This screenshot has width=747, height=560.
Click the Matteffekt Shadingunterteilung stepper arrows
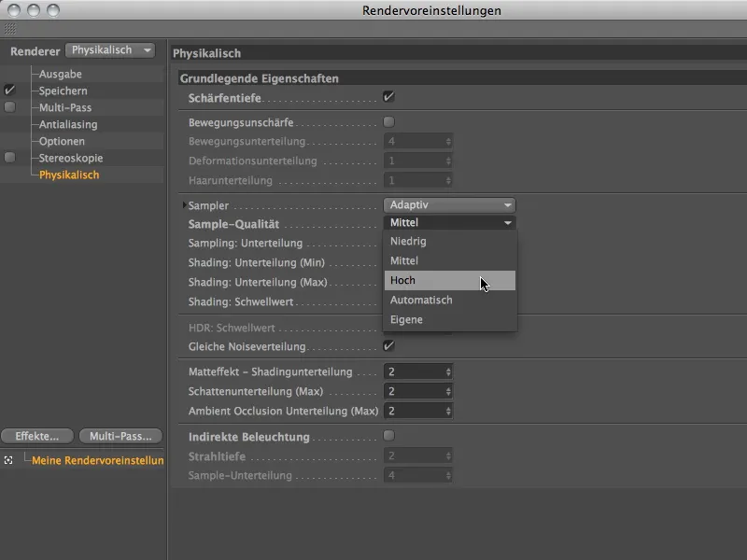448,371
